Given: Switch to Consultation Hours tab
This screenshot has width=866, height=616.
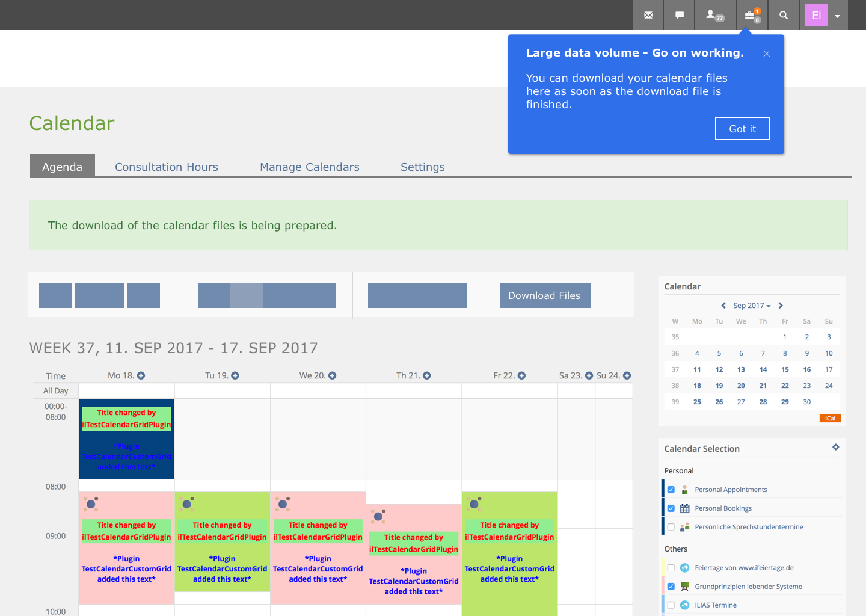Looking at the screenshot, I should 167,167.
